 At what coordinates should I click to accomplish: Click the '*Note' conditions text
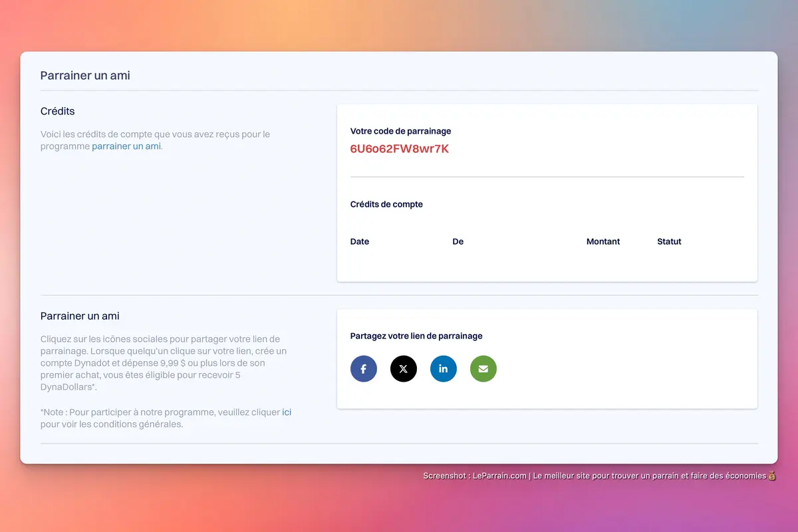pos(166,418)
